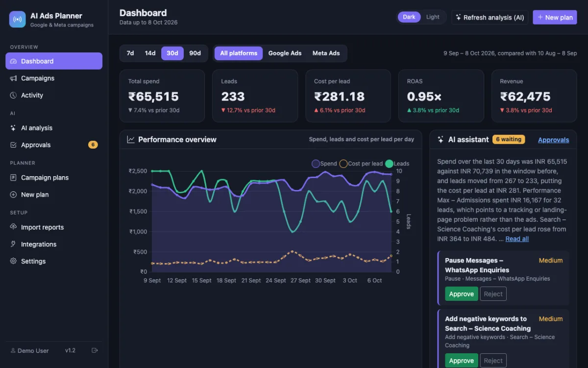Click the 6 waiting badge
This screenshot has width=588, height=368.
509,139
